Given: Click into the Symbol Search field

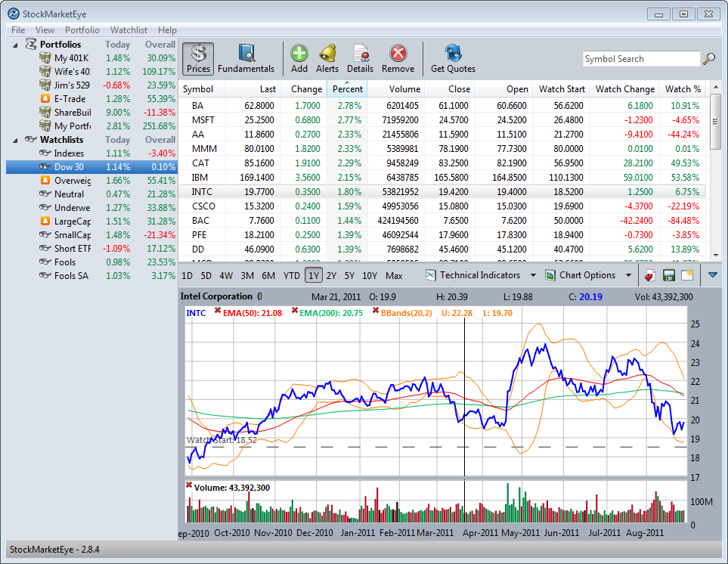Looking at the screenshot, I should 641,59.
